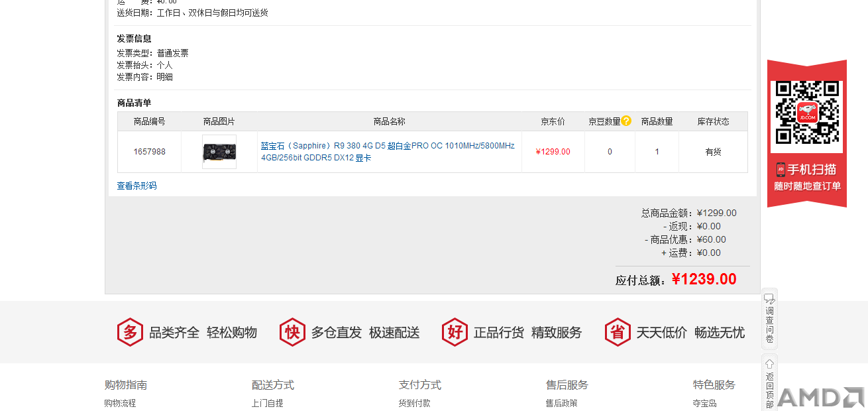
Task: Click the 发票信息 section heading
Action: coord(135,38)
